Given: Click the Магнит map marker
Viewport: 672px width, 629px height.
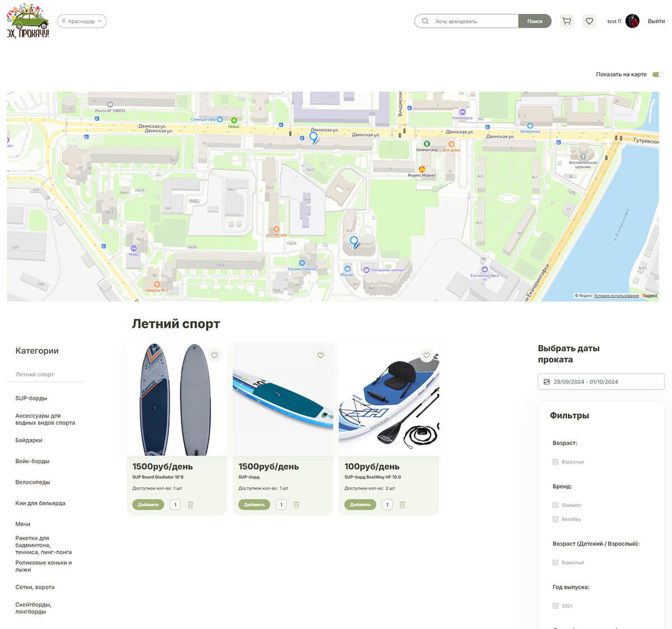Looking at the screenshot, I should pyautogui.click(x=348, y=269).
